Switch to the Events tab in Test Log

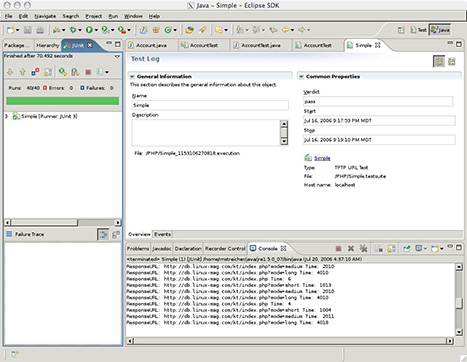tap(162, 234)
